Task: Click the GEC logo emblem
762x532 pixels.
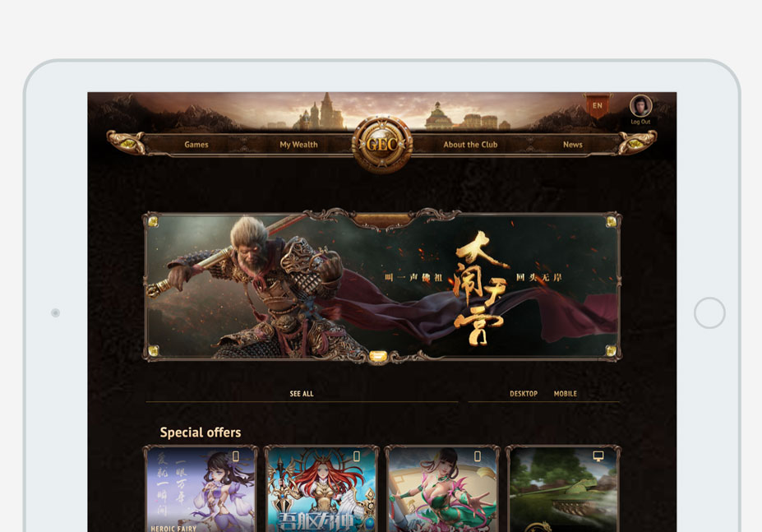Action: [x=382, y=144]
